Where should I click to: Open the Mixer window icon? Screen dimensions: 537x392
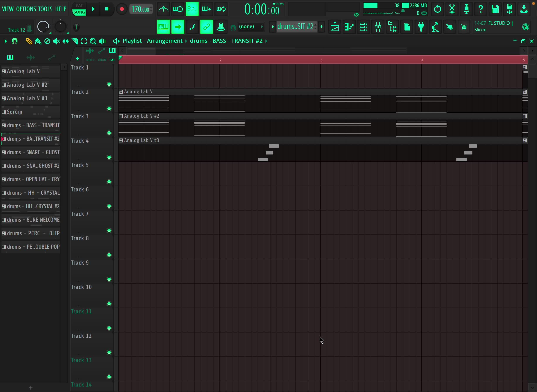coord(378,27)
